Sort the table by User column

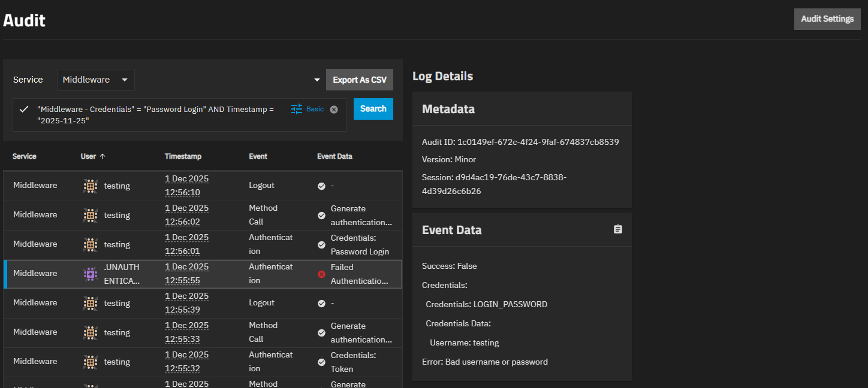[88, 156]
